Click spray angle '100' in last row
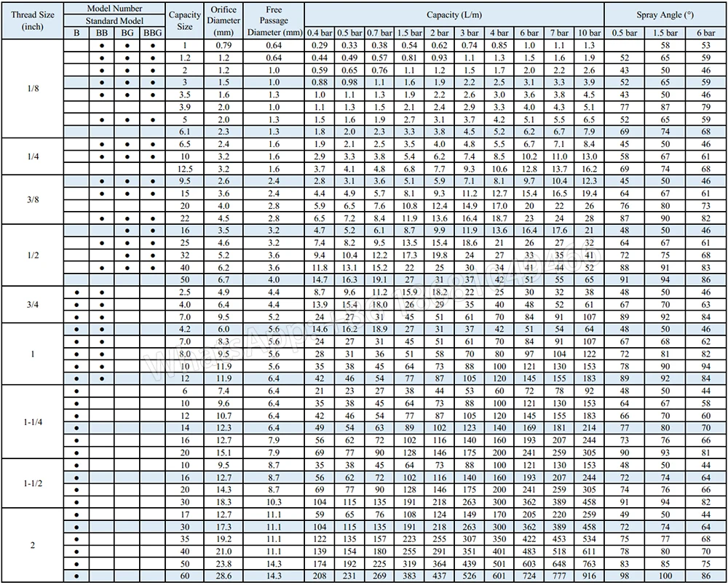The height and width of the screenshot is (585, 728). coord(665,576)
